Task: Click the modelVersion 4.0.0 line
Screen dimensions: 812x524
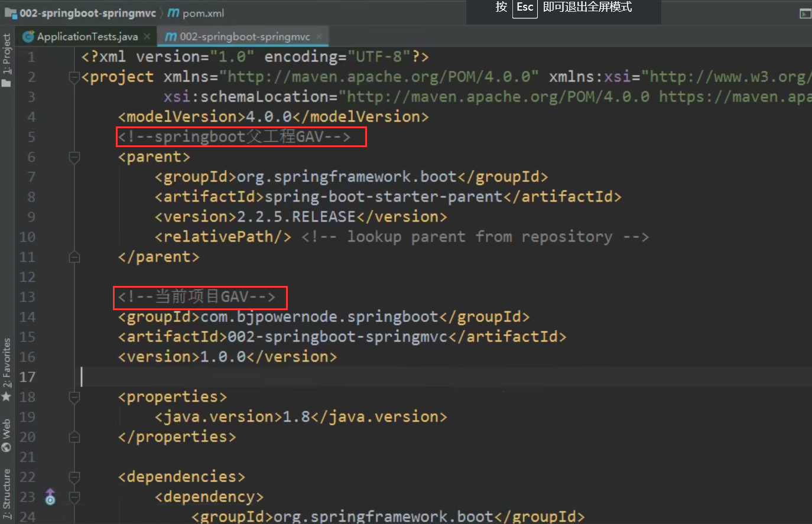Action: pyautogui.click(x=273, y=117)
